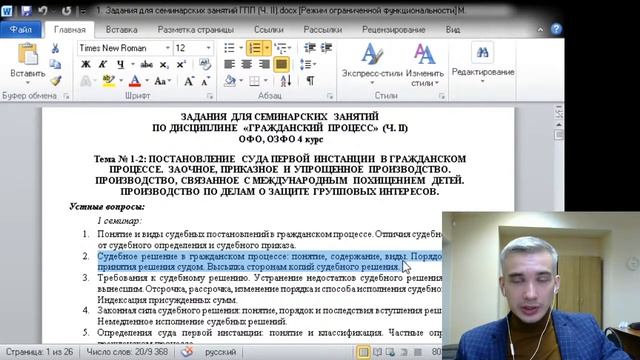Open the Clipboard (Буфер обмена) dialog launcher
This screenshot has width=640, height=360.
click(66, 96)
